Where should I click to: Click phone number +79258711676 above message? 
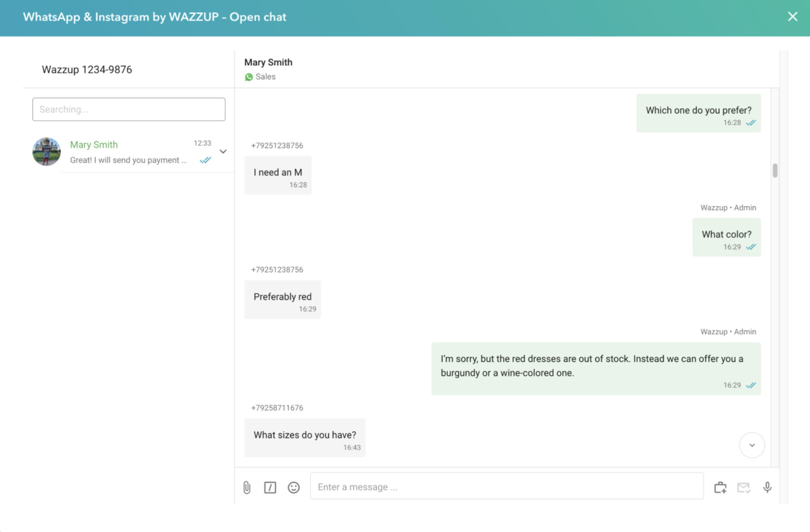tap(277, 408)
